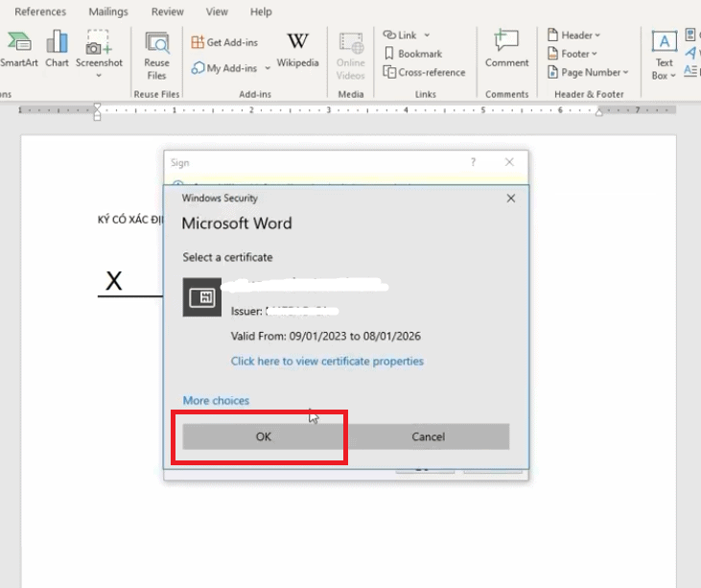Switch to the References tab
This screenshot has width=701, height=588.
pos(40,12)
